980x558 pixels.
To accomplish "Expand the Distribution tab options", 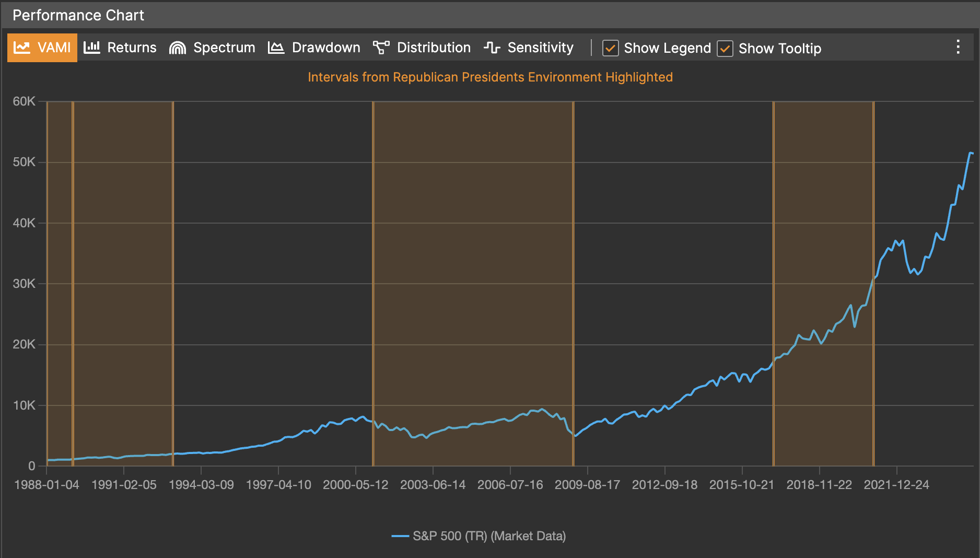I will click(x=433, y=48).
